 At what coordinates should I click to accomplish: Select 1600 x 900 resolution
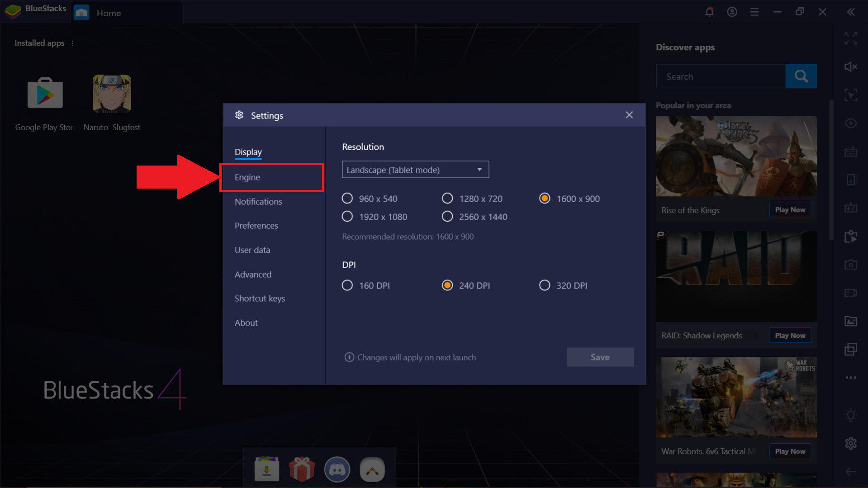(545, 199)
